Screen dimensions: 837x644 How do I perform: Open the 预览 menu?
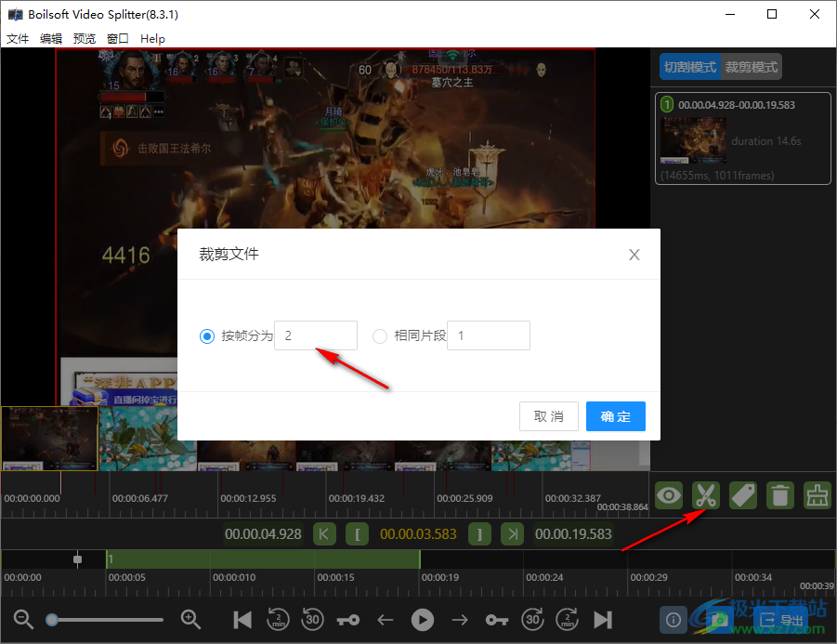click(85, 38)
